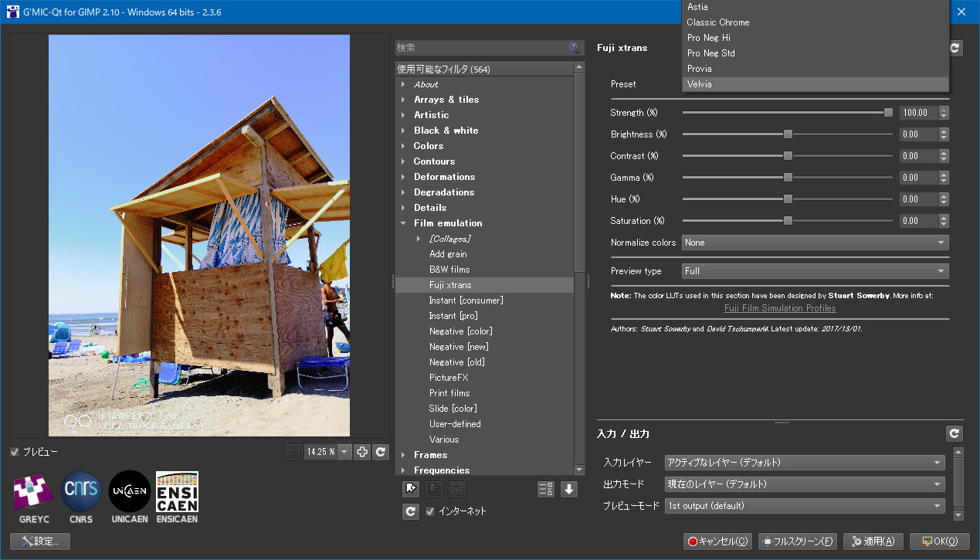The image size is (980, 560).
Task: Expand the Black & white category
Action: pos(404,131)
